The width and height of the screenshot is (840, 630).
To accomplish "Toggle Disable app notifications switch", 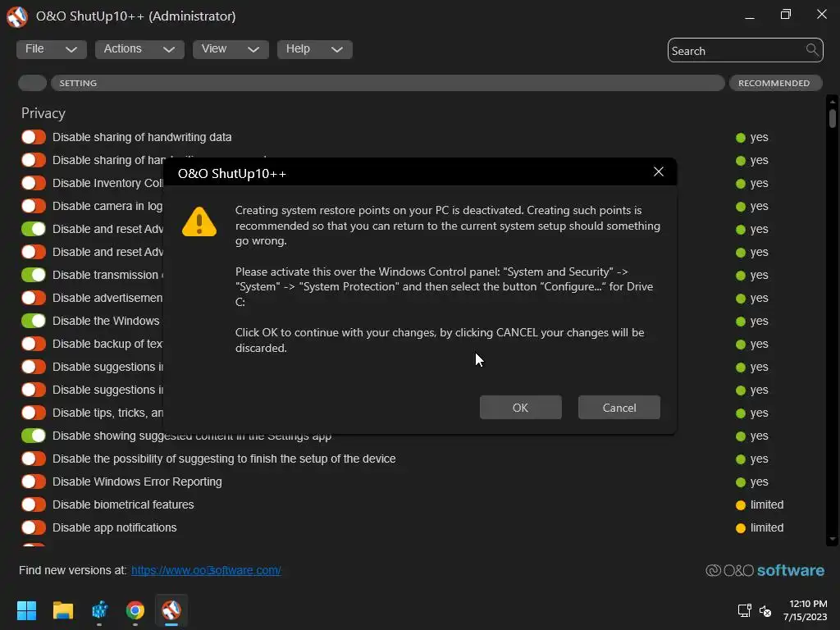I will 33,527.
